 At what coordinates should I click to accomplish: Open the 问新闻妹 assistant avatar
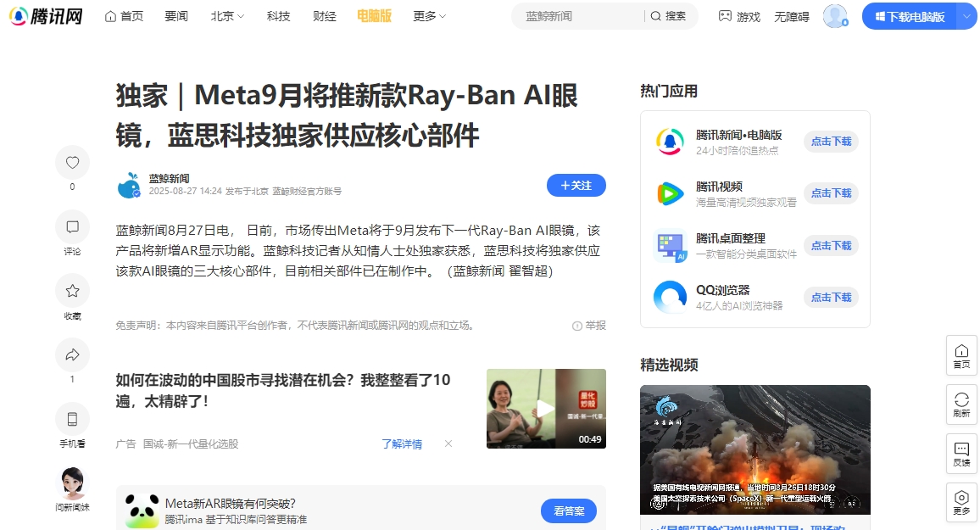[x=73, y=483]
